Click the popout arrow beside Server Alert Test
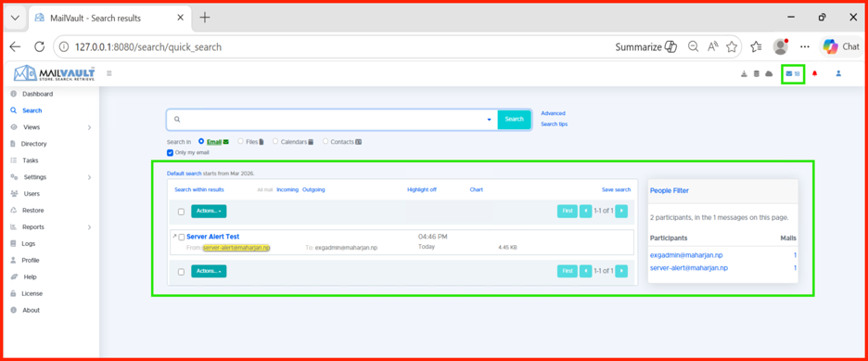 174,237
